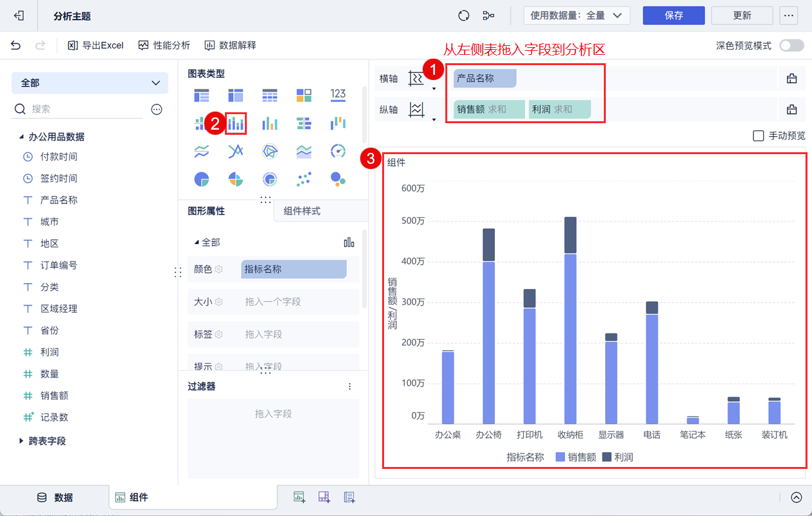
Task: Select the multi-layer pie chart icon
Action: (x=270, y=179)
